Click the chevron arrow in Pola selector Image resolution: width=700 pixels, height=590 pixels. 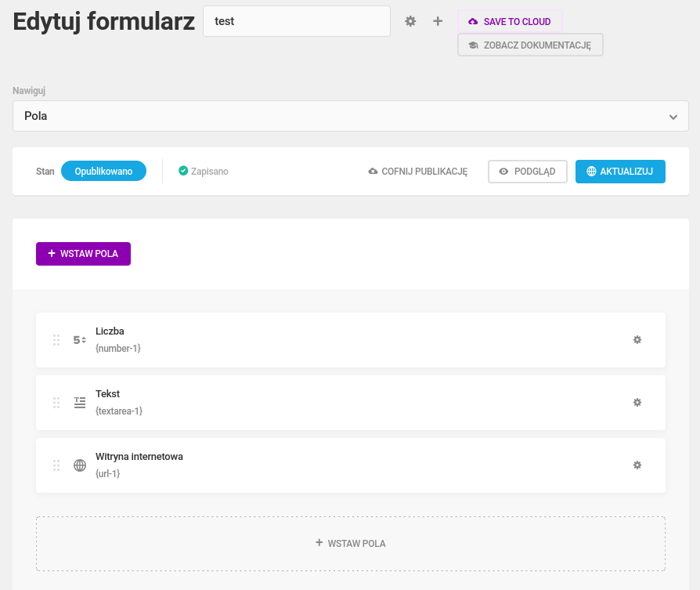tap(673, 117)
